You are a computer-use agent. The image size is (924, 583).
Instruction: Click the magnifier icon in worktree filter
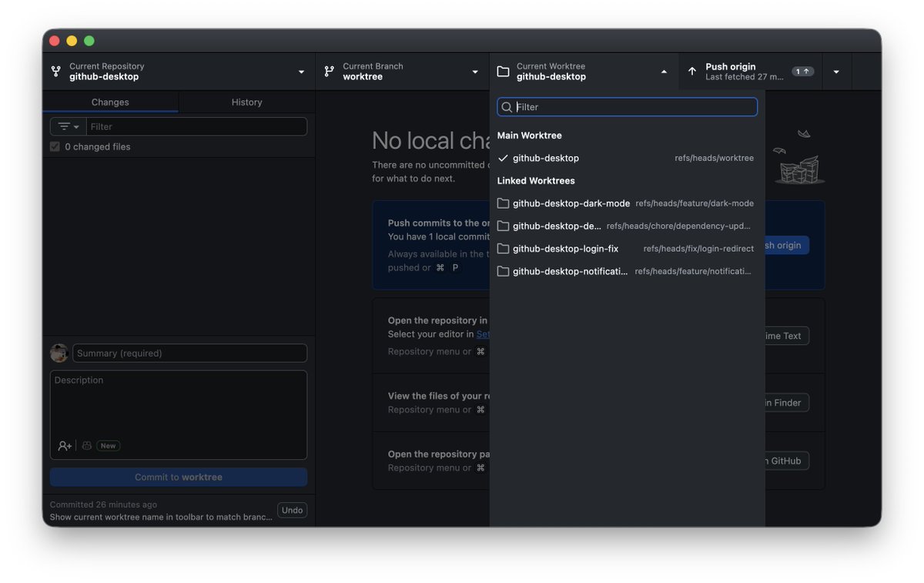(x=507, y=107)
